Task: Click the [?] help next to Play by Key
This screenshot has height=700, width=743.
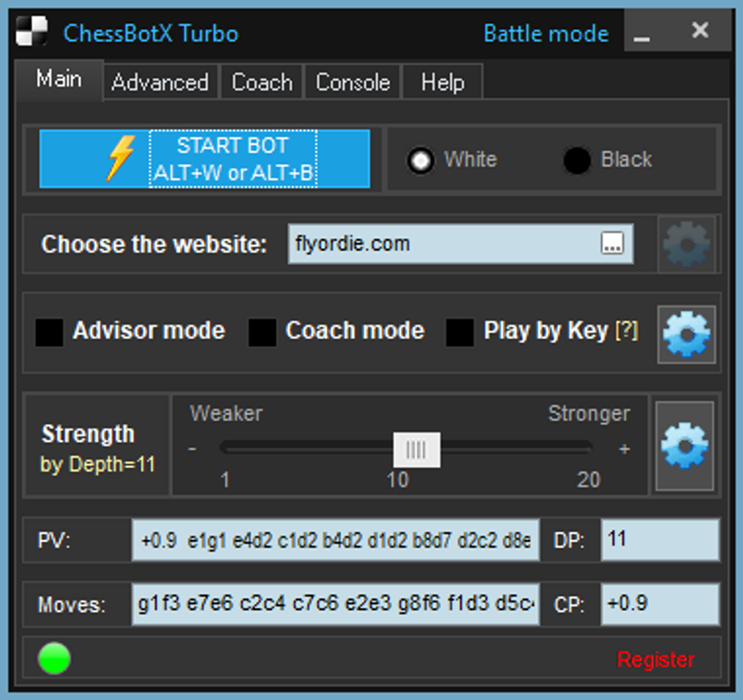Action: (x=627, y=331)
